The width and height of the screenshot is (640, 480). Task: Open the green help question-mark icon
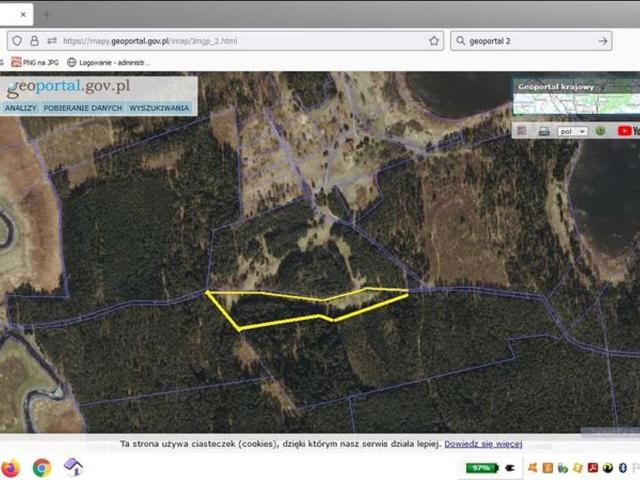point(600,131)
